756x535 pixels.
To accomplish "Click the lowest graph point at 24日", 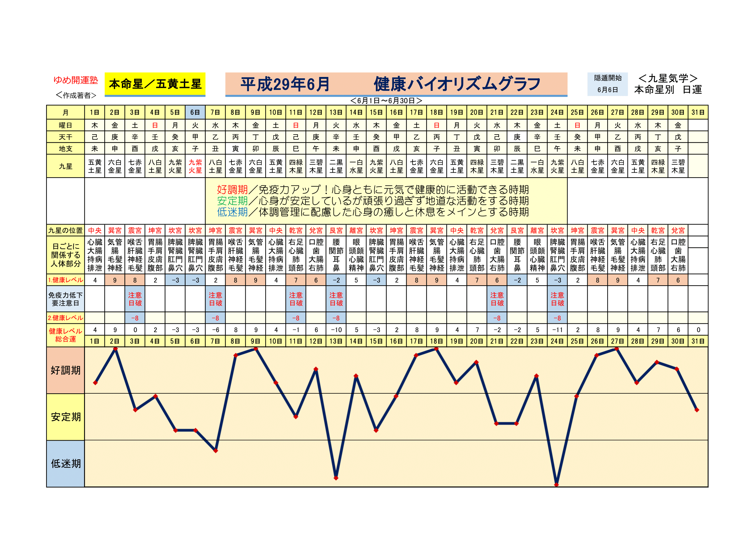I will tap(556, 485).
